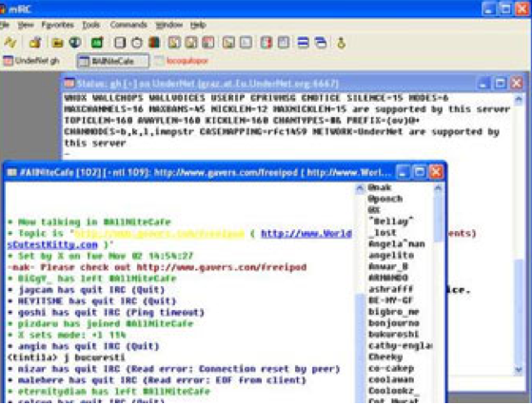Switch to the red-highlighted query switchbar button
The height and width of the screenshot is (405, 532).
(182, 61)
